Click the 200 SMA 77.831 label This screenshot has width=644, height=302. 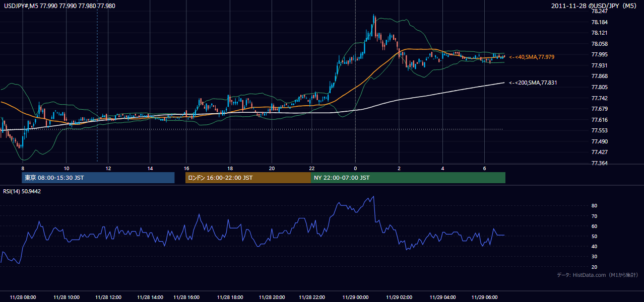coord(533,83)
